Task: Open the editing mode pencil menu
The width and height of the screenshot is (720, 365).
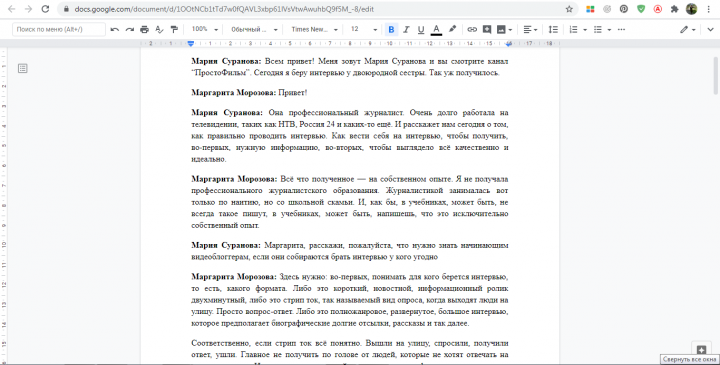Action: (687, 29)
